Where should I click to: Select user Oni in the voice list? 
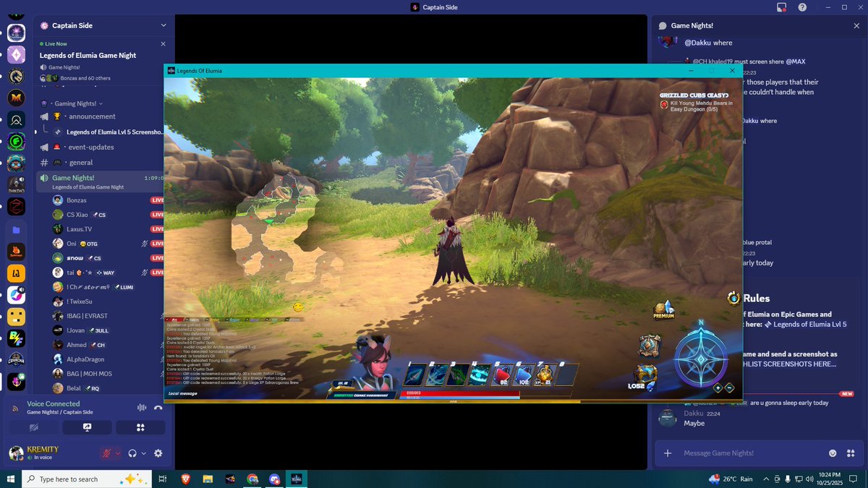point(72,244)
